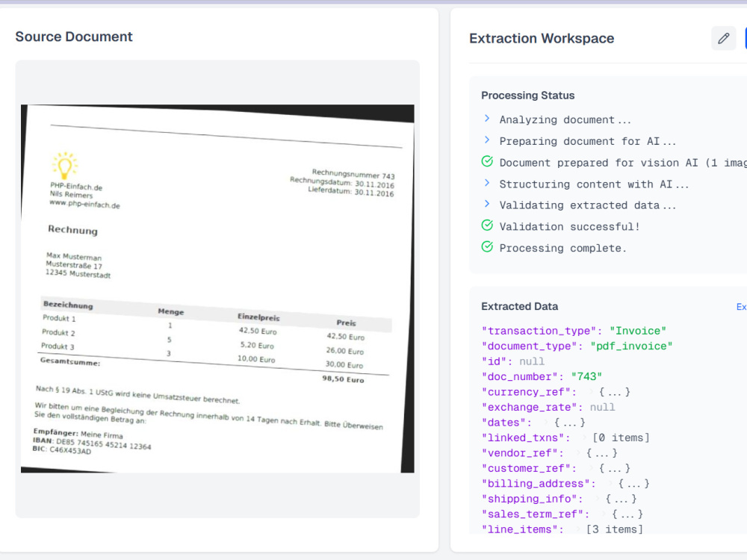
Task: Expand the shipping_info object
Action: pyautogui.click(x=598, y=499)
